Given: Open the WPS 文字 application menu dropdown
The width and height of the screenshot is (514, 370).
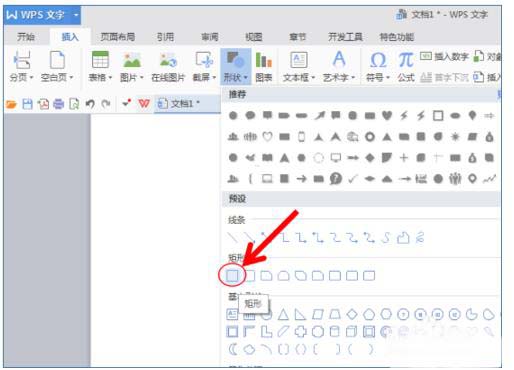Looking at the screenshot, I should (x=76, y=15).
